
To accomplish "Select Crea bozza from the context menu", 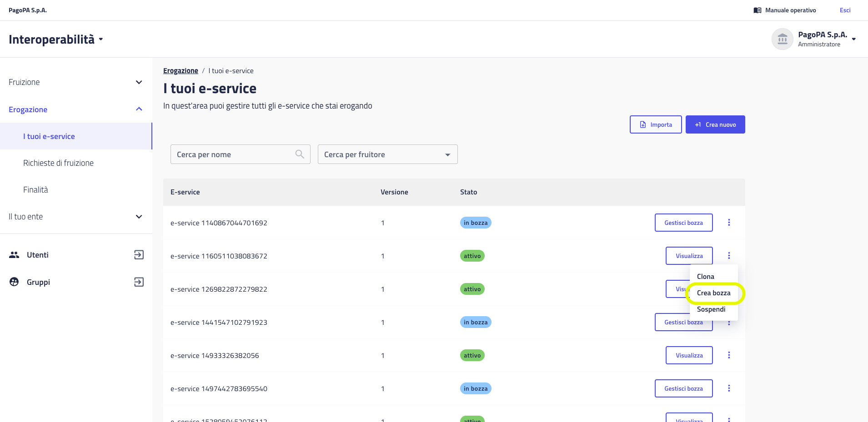I will [x=713, y=293].
